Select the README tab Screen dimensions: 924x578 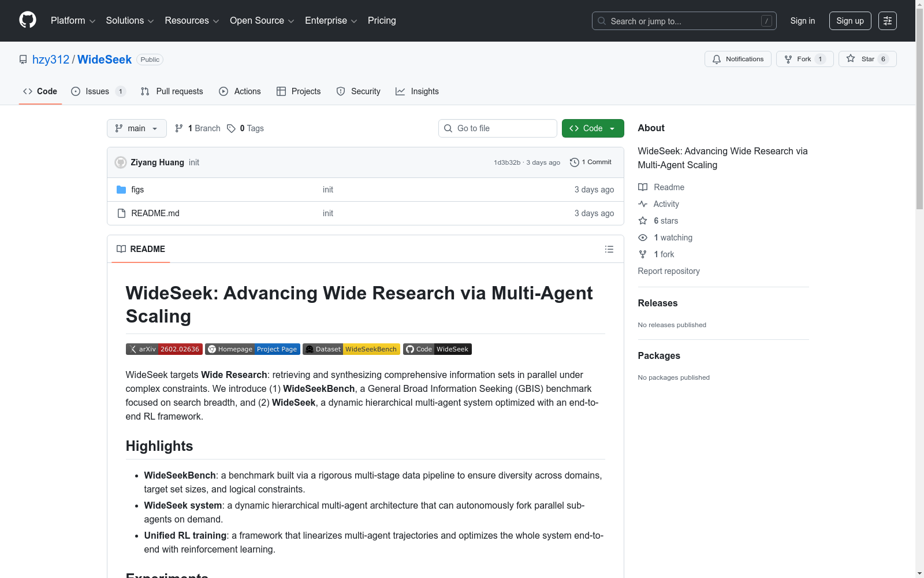coord(141,249)
